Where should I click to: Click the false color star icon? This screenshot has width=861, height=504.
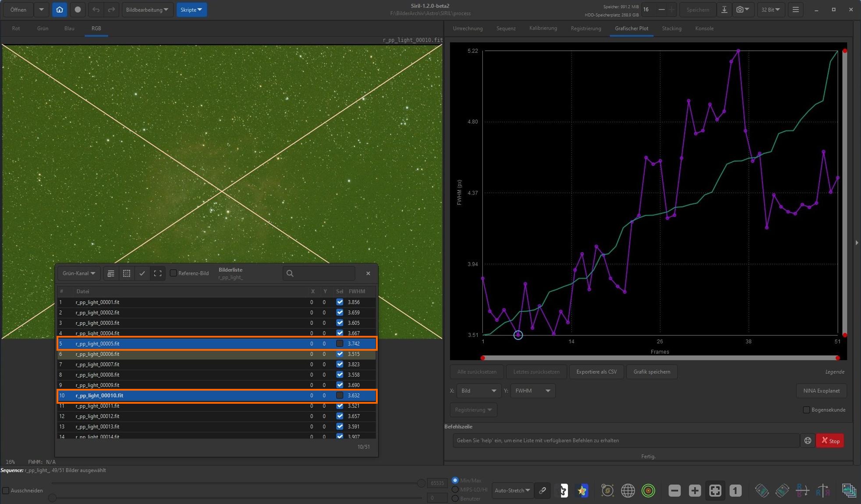(582, 490)
